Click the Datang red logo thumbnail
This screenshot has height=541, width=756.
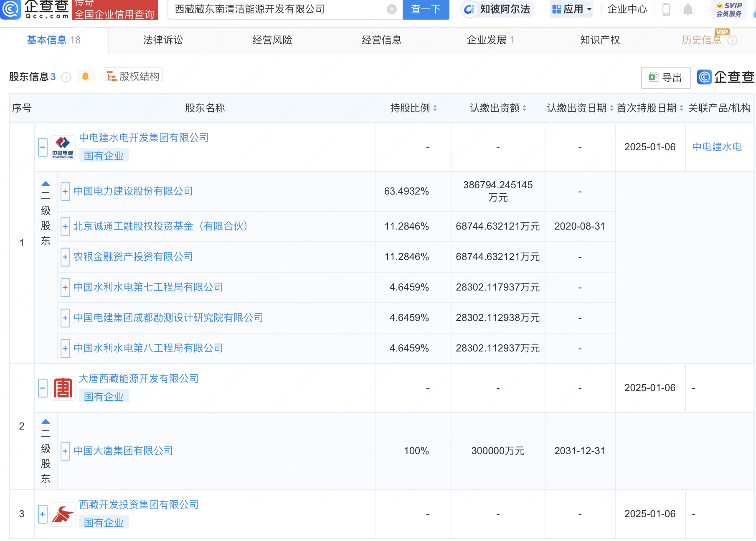[63, 388]
